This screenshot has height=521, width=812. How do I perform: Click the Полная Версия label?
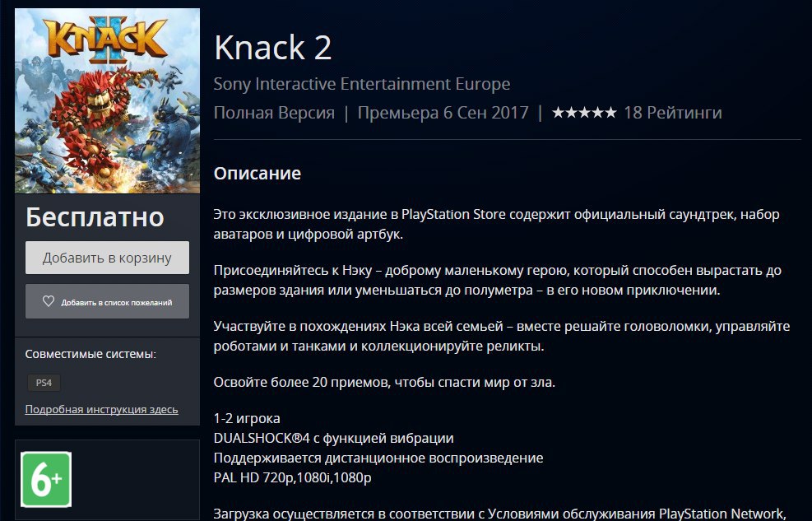[x=274, y=113]
